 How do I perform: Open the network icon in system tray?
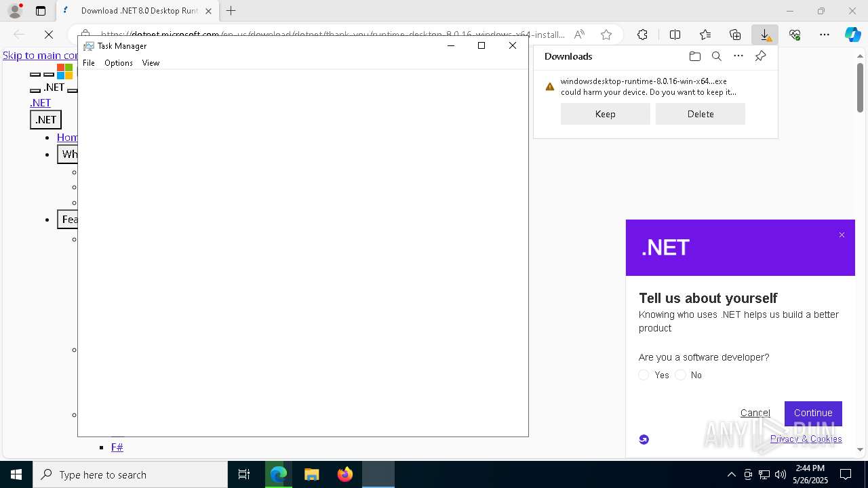pyautogui.click(x=764, y=474)
